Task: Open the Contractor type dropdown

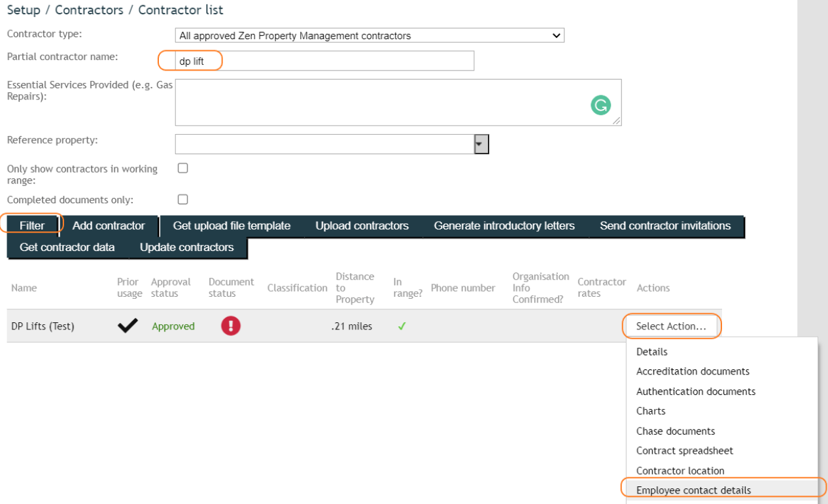Action: 370,35
